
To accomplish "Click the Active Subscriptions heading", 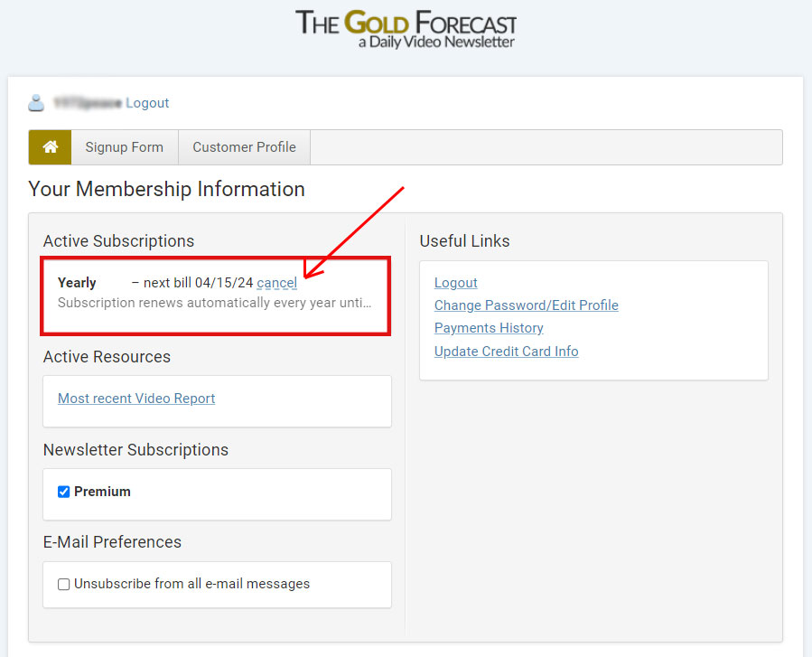I will (x=118, y=241).
